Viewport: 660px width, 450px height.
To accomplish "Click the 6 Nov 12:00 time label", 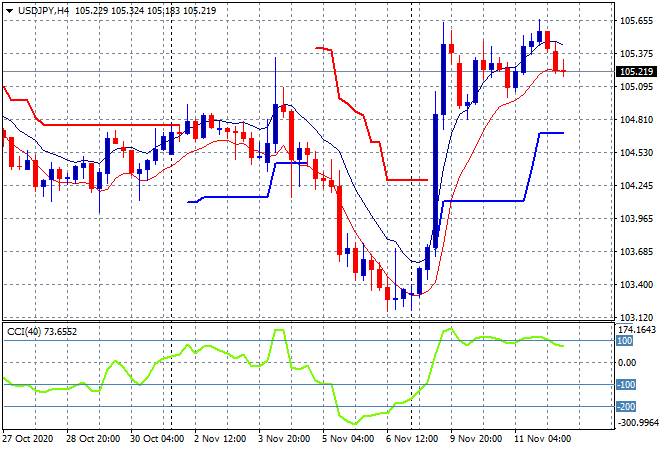I will (412, 439).
